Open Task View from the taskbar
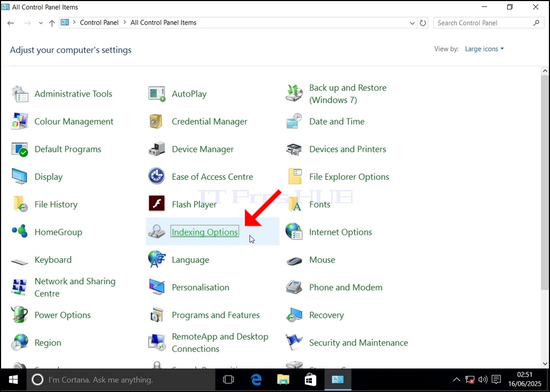Viewport: 550px width, 392px height. point(228,380)
